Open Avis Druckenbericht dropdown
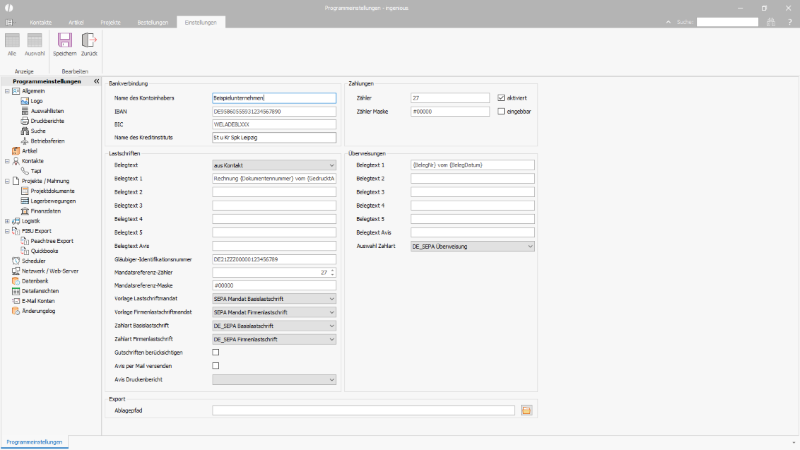Viewport: 800px width, 450px height. pos(274,380)
